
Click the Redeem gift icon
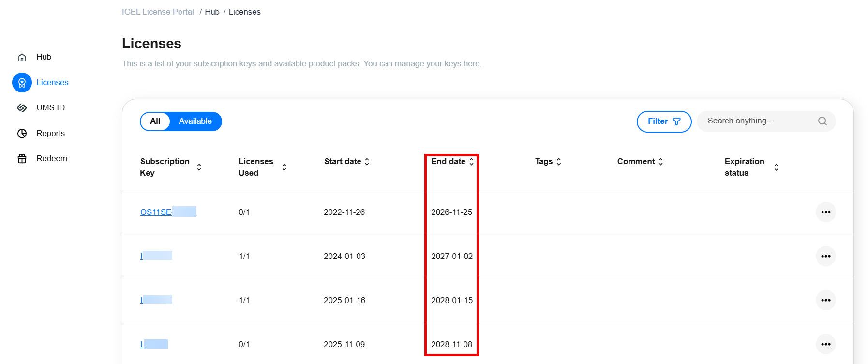tap(22, 159)
